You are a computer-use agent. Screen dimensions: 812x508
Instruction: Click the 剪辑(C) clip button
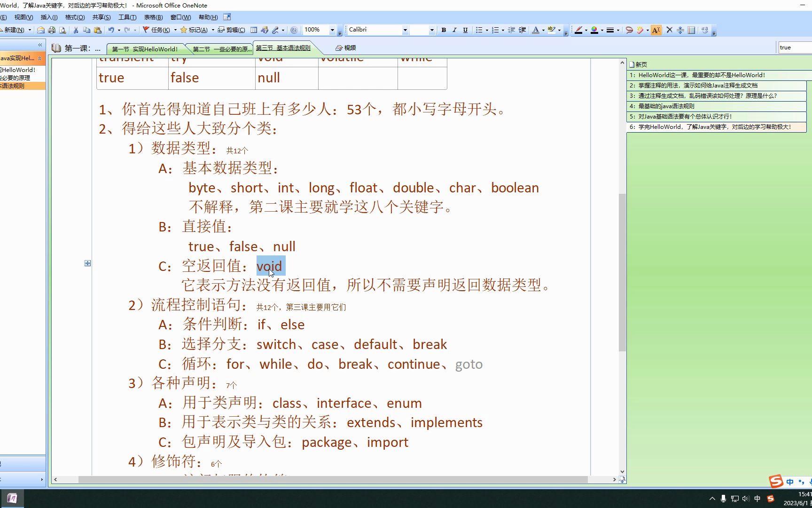tap(231, 30)
